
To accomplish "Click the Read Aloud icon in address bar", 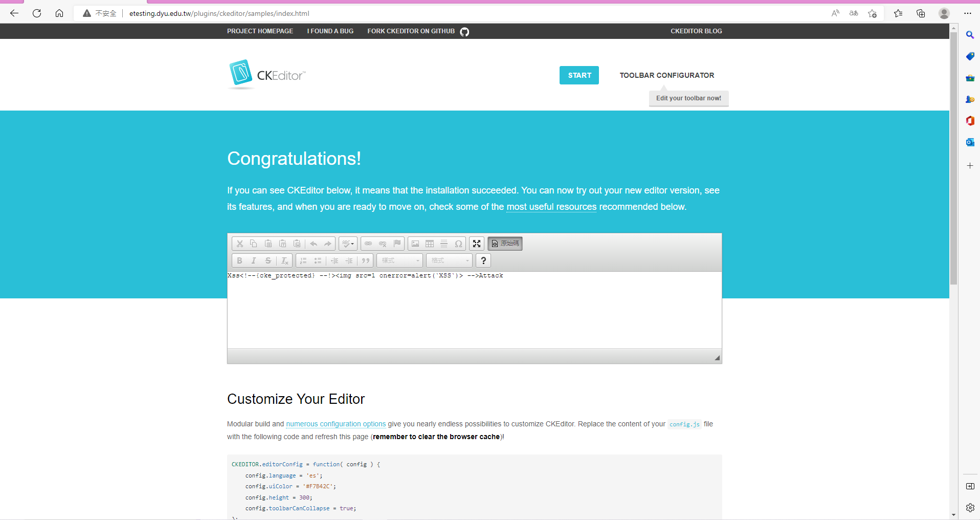I will pyautogui.click(x=835, y=13).
